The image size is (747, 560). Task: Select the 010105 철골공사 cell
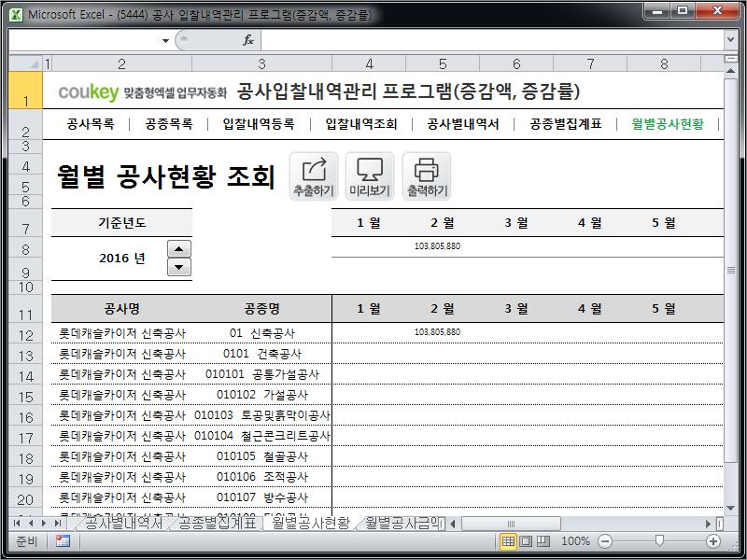click(x=261, y=455)
